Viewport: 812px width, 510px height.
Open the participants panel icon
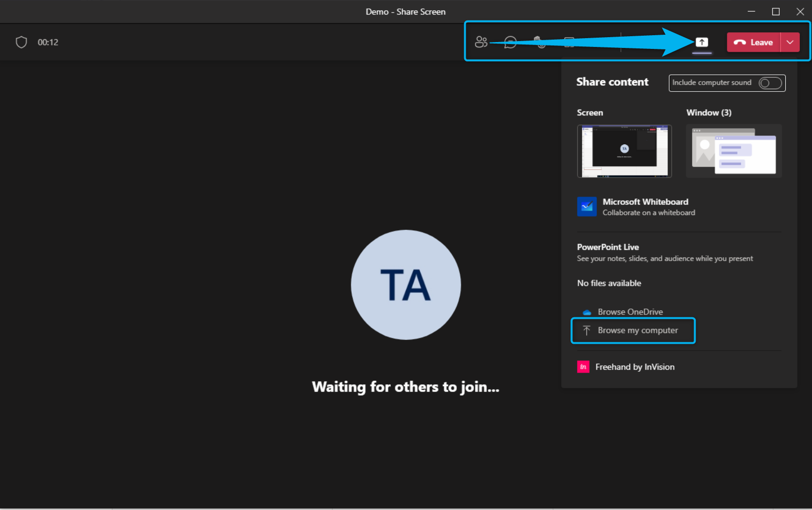click(481, 42)
